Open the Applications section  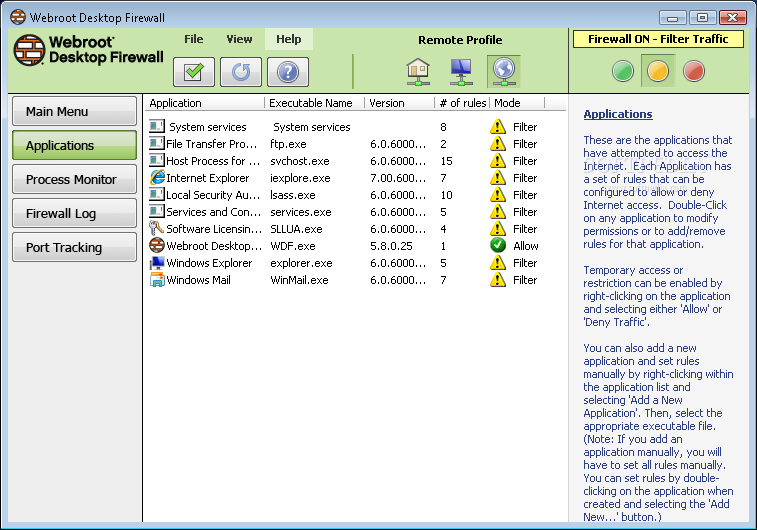(74, 145)
